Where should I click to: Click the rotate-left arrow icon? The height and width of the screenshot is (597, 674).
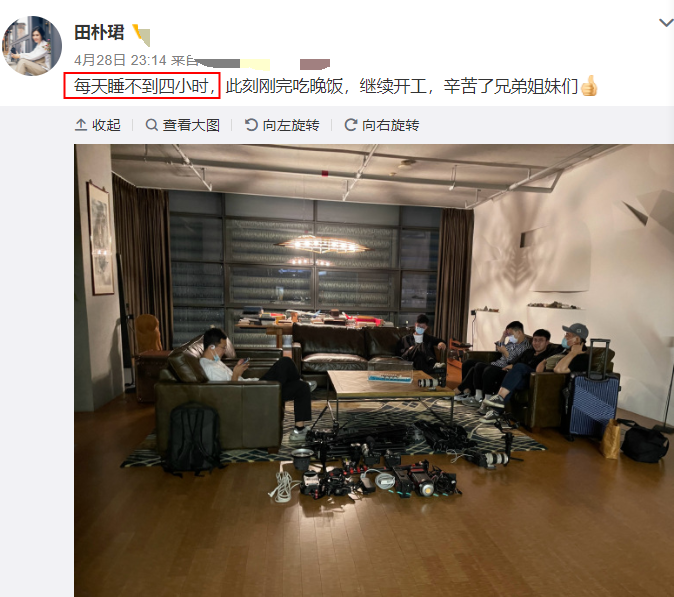pos(251,125)
